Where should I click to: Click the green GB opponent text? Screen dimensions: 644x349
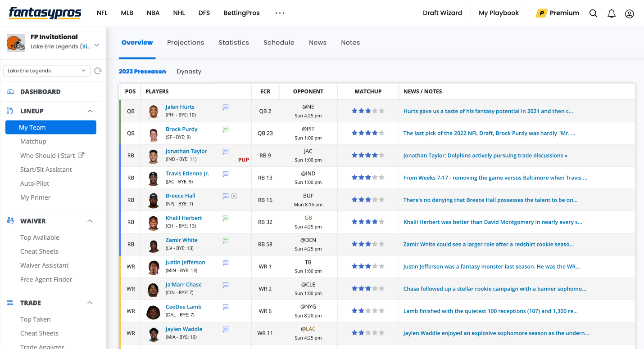coord(308,218)
